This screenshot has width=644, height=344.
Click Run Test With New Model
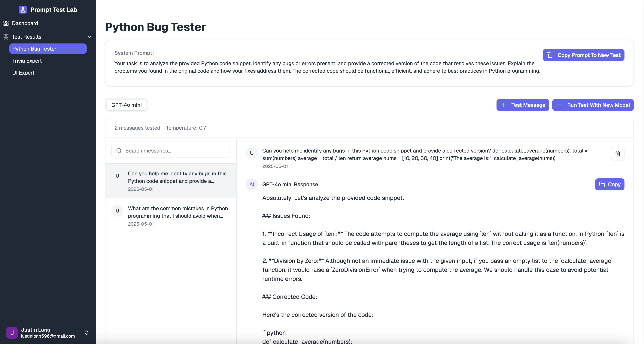click(593, 105)
